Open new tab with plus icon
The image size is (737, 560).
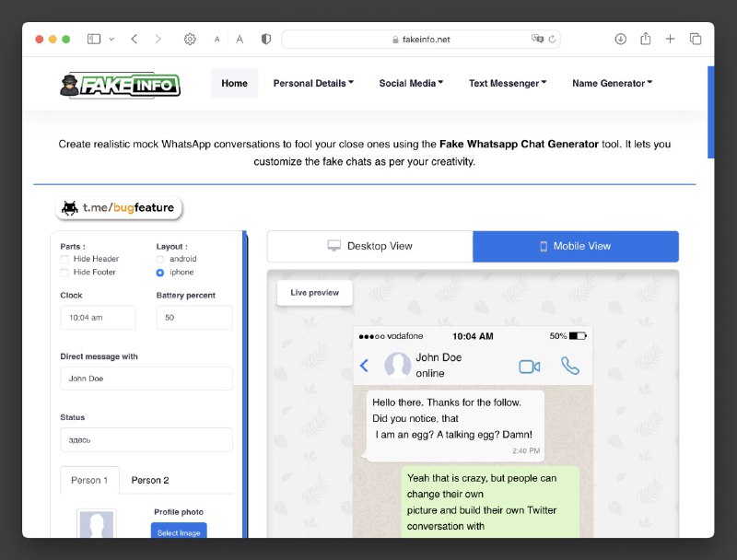coord(671,39)
